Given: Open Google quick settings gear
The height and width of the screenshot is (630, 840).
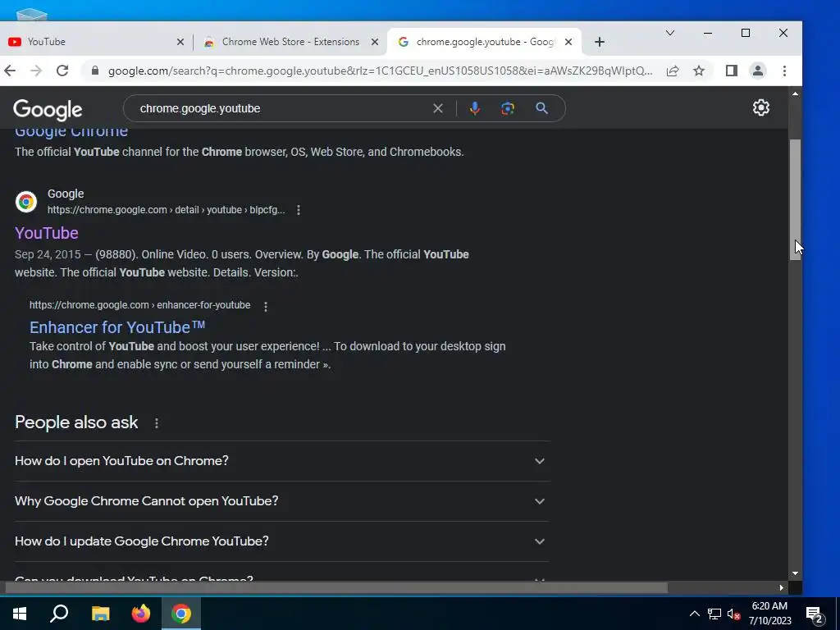Looking at the screenshot, I should (760, 108).
